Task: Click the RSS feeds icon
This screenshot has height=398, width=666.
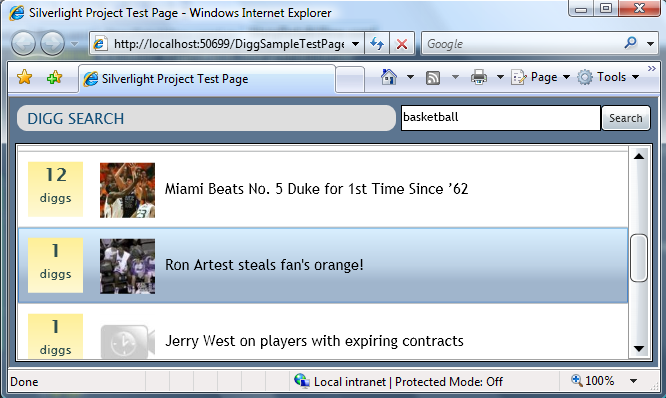Action: click(x=433, y=78)
